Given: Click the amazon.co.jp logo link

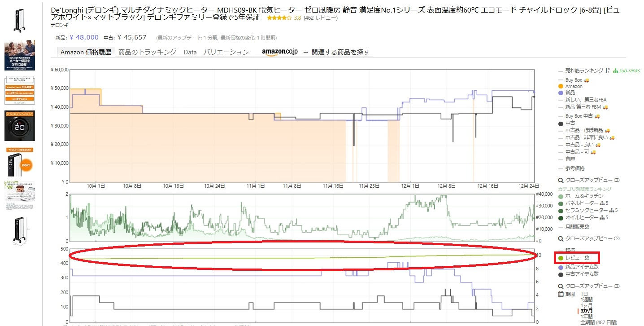Looking at the screenshot, I should tap(280, 52).
